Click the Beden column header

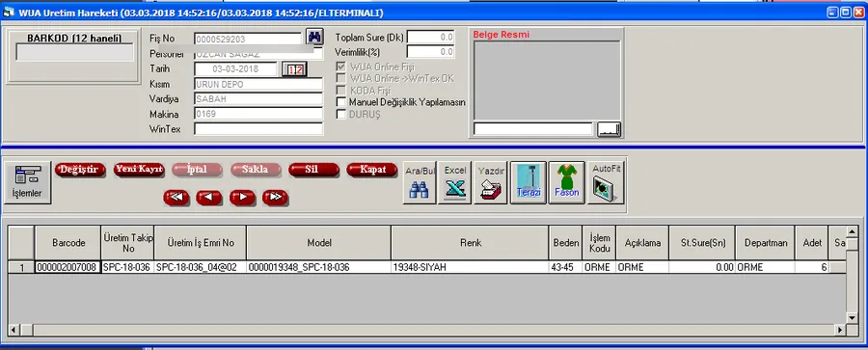(x=566, y=243)
